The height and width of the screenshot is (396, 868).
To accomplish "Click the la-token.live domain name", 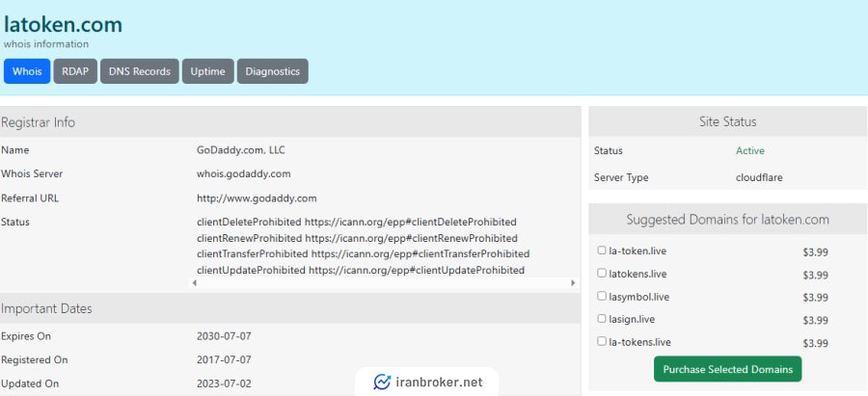I will [637, 251].
